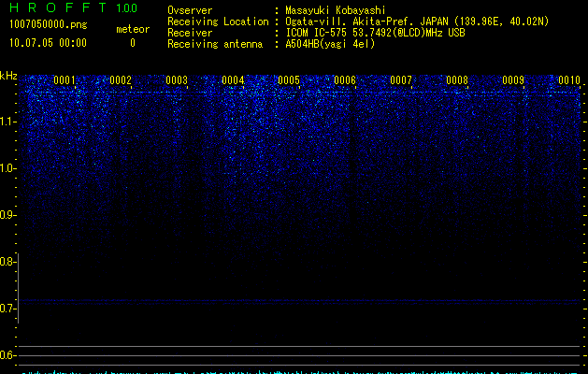
Task: Click the 0.6 frequency axis label
Action: [7, 355]
